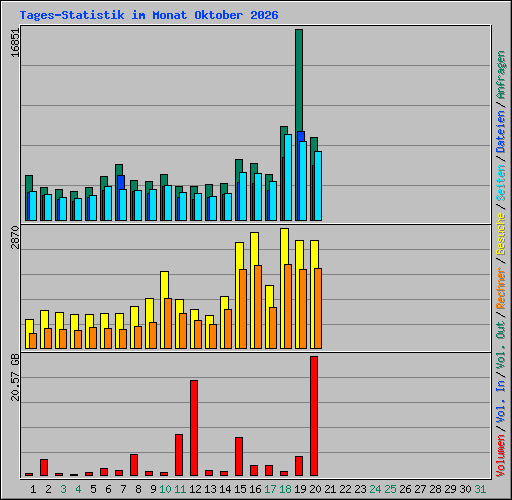The height and width of the screenshot is (500, 512).
Task: Click the red volume bar for day 15
Action: 239,456
